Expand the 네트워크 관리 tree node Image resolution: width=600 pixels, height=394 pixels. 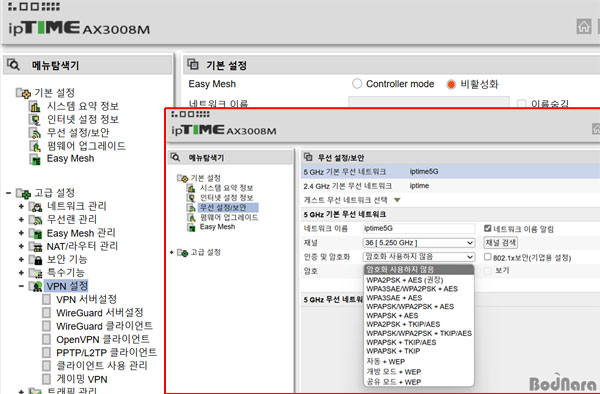click(21, 207)
